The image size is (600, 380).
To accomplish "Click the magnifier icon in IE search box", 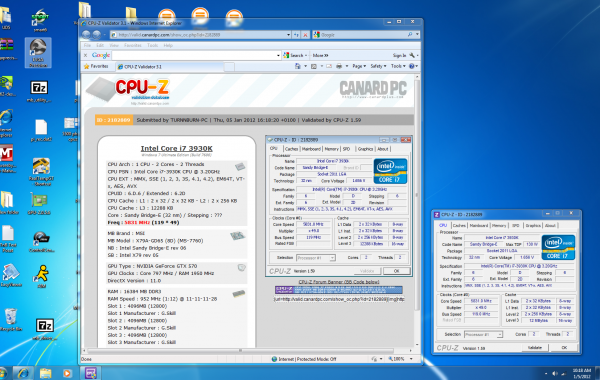I will click(x=410, y=35).
